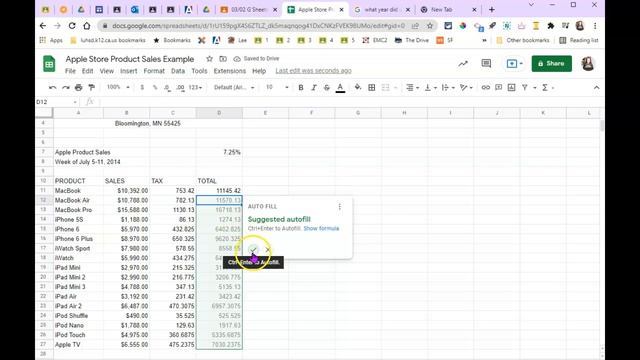Image resolution: width=640 pixels, height=360 pixels.
Task: Open the Extensions menu
Action: (230, 71)
